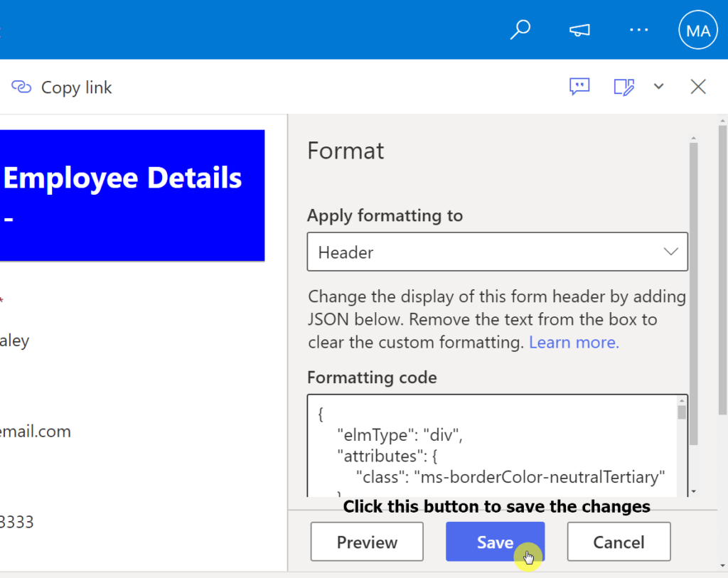Click the Employee Details header banner
The height and width of the screenshot is (578, 728).
point(132,196)
